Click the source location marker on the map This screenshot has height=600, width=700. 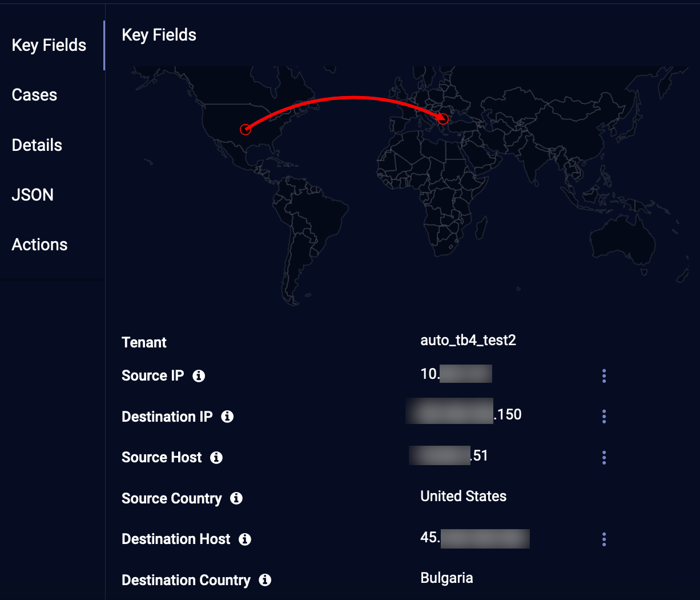point(246,129)
